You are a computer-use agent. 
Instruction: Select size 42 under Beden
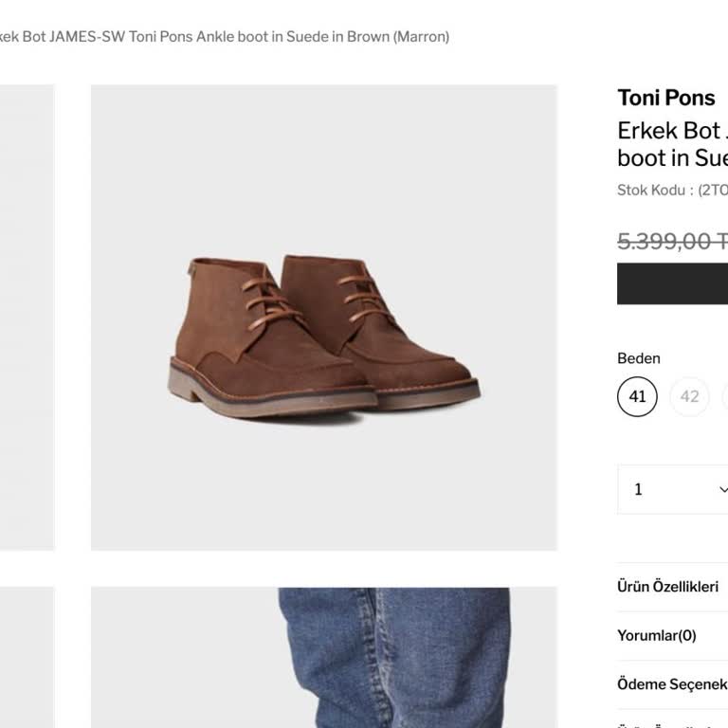pos(689,396)
